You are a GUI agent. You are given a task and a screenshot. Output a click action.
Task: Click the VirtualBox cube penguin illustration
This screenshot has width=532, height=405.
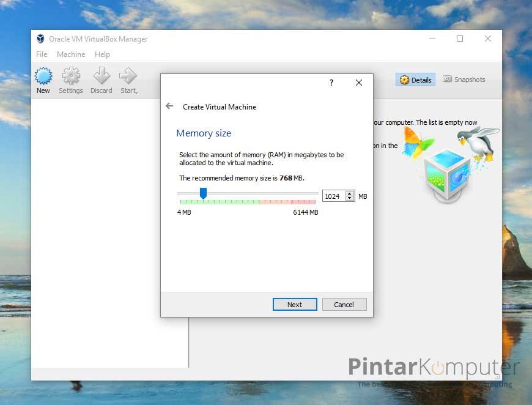coord(450,166)
